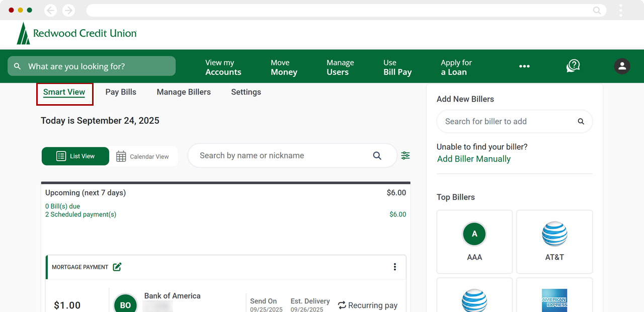Switch to Calendar View
The width and height of the screenshot is (644, 312).
[x=144, y=156]
